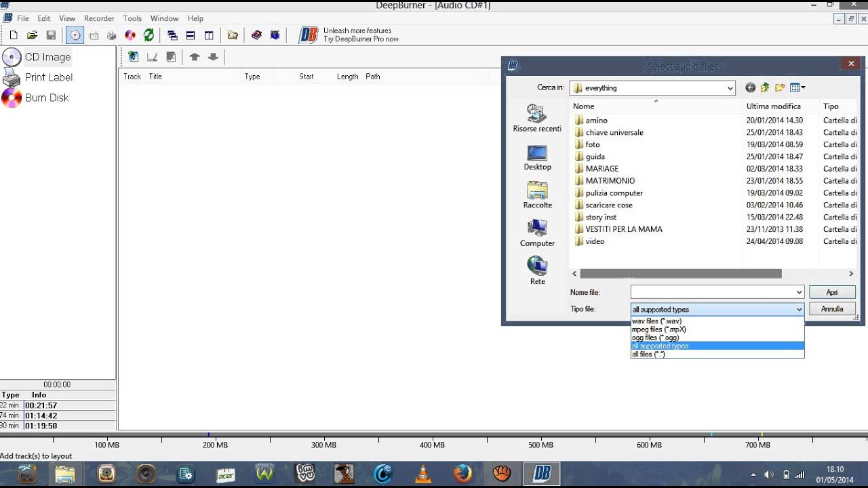868x488 pixels.
Task: Click the add audio track icon
Action: [134, 57]
